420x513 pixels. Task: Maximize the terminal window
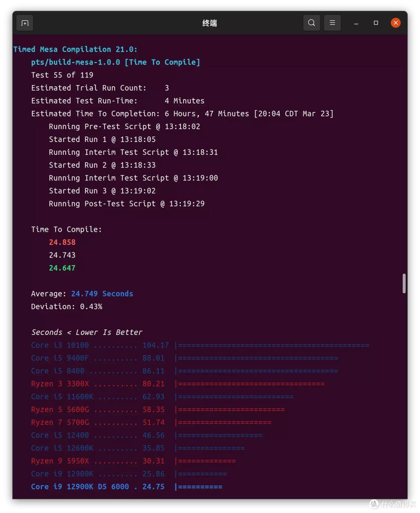[x=376, y=23]
